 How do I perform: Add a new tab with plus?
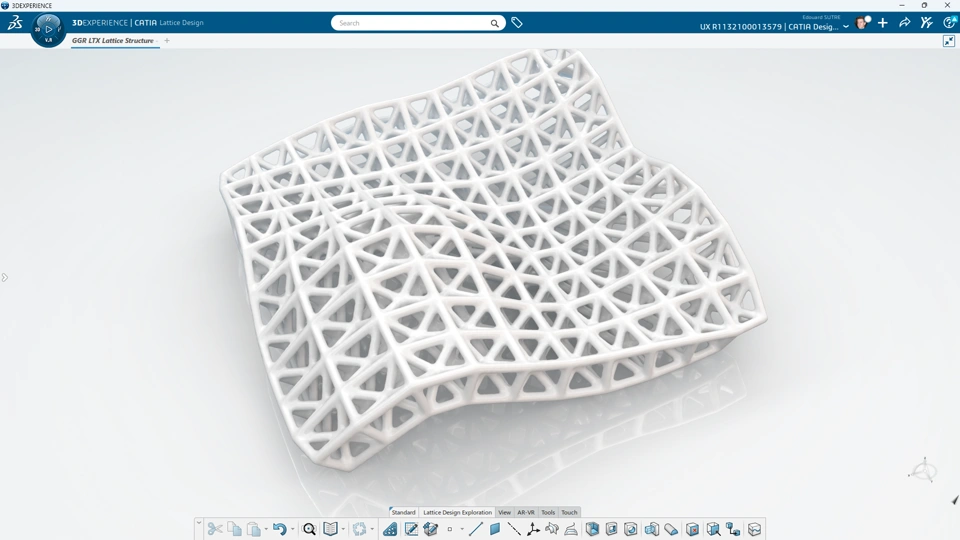coord(167,40)
